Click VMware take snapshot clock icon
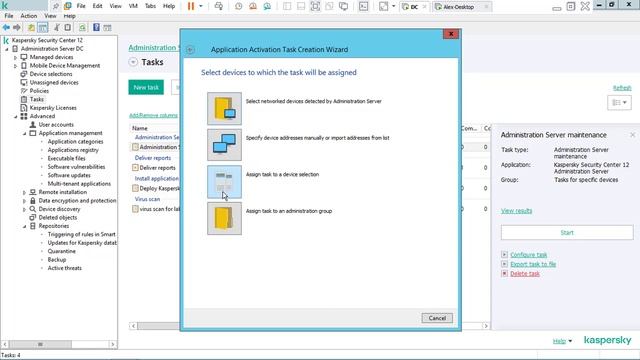The image size is (640, 360). click(238, 6)
